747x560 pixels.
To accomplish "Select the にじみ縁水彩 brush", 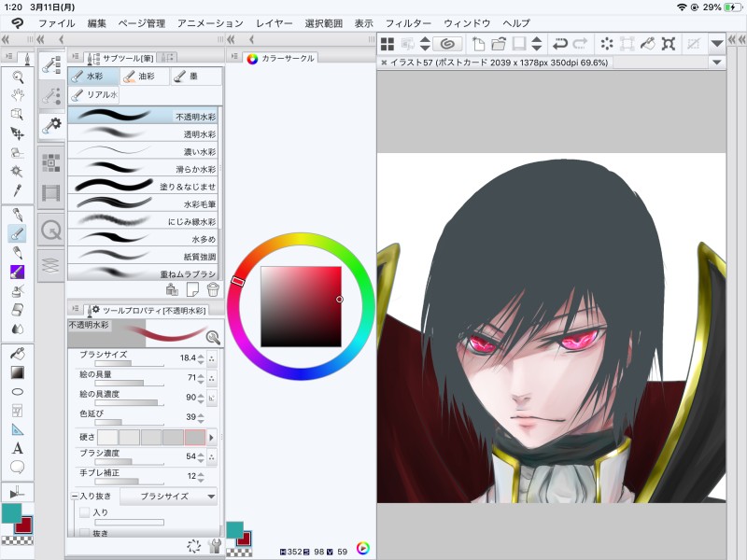I will tap(143, 221).
